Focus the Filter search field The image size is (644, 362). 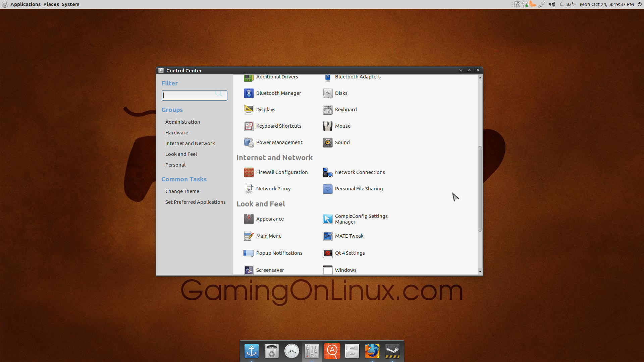194,96
